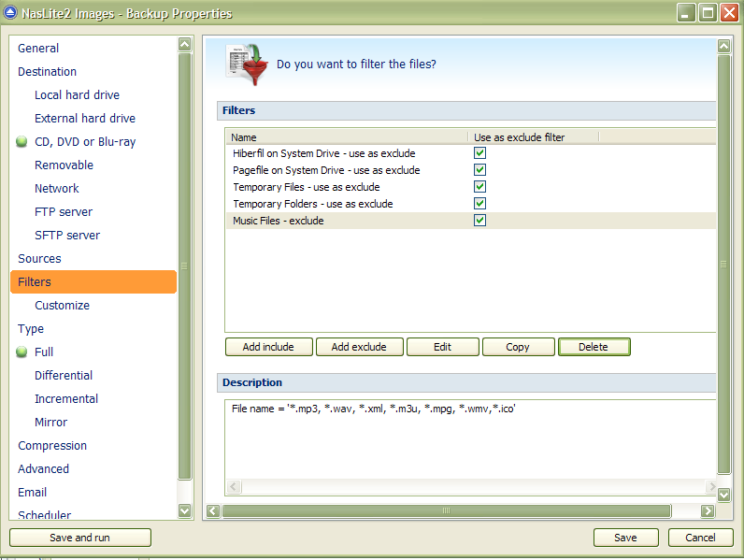Click sidebar scroll up arrow
Screen dimensions: 744x560
184,45
